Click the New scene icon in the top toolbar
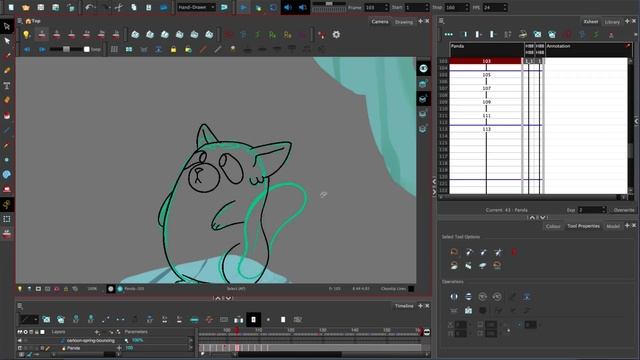Viewport: 640px width, 360px height. [x=11, y=7]
